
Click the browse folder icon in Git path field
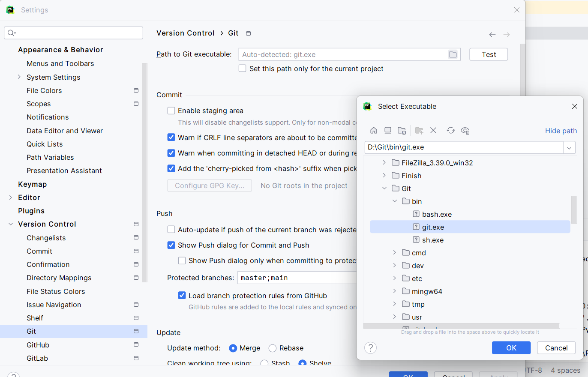click(453, 54)
